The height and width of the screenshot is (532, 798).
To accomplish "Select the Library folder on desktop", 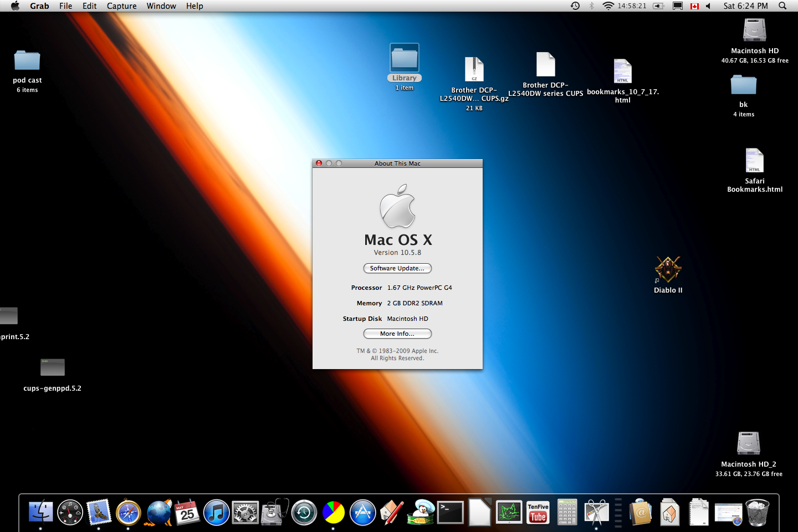I will click(405, 58).
